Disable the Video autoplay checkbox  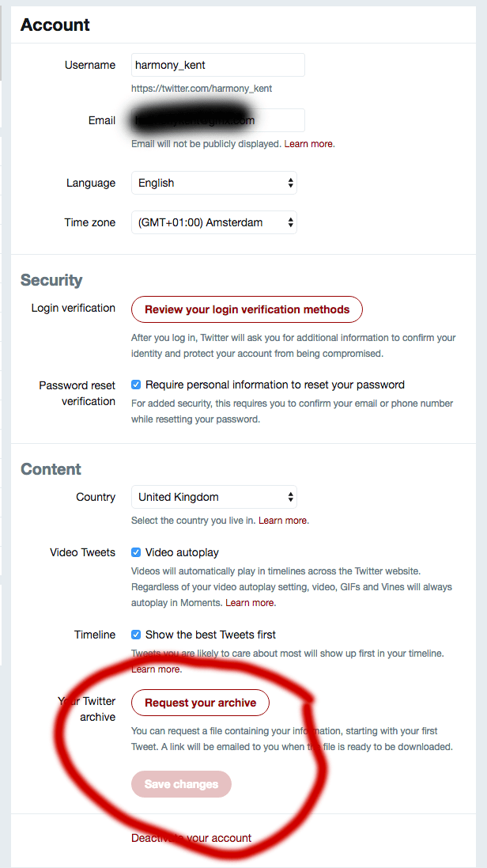[136, 552]
